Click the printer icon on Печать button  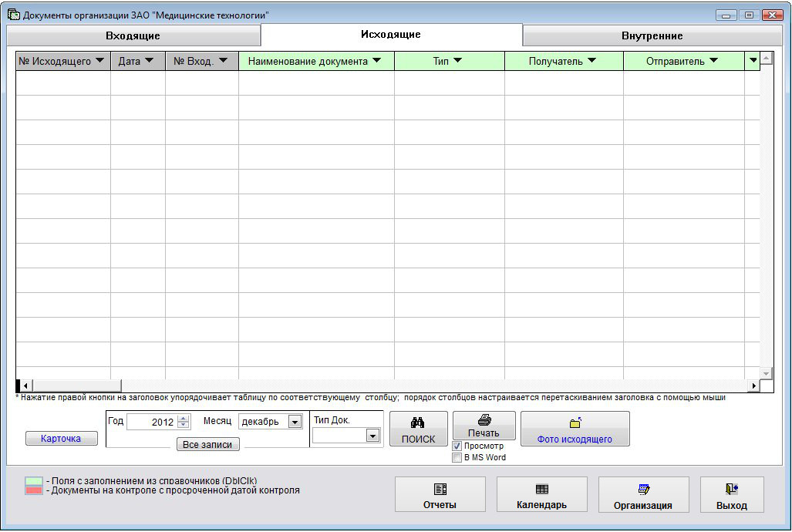484,420
